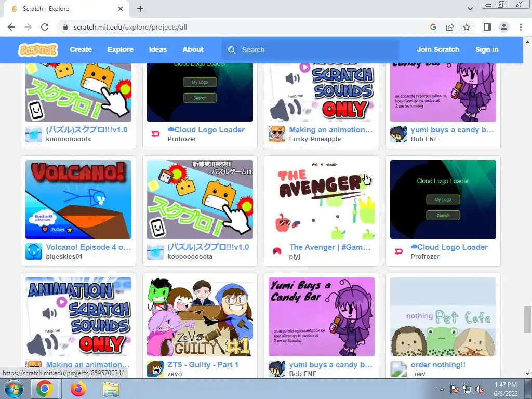Screen dimensions: 532x399
Task: Open the Ideas menu item
Action: (x=158, y=49)
